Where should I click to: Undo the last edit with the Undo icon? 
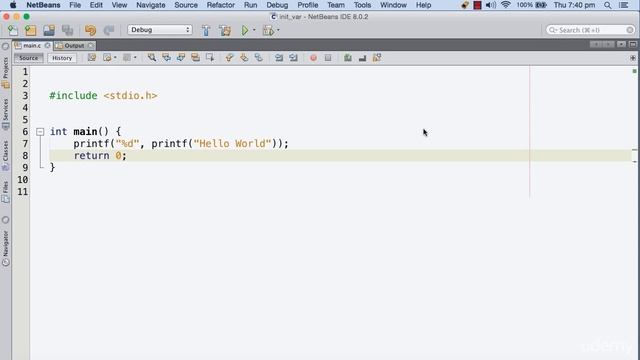(90, 30)
